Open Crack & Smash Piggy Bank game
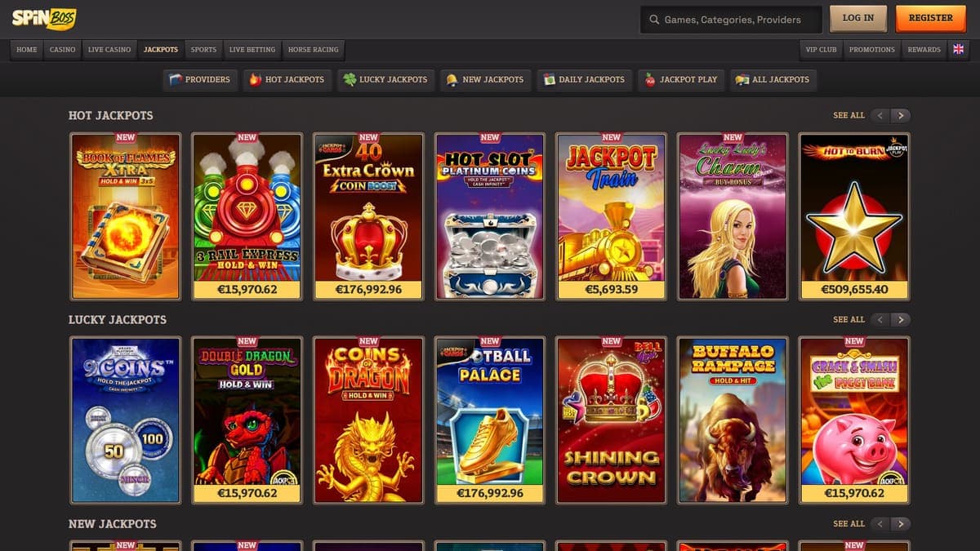 point(854,420)
